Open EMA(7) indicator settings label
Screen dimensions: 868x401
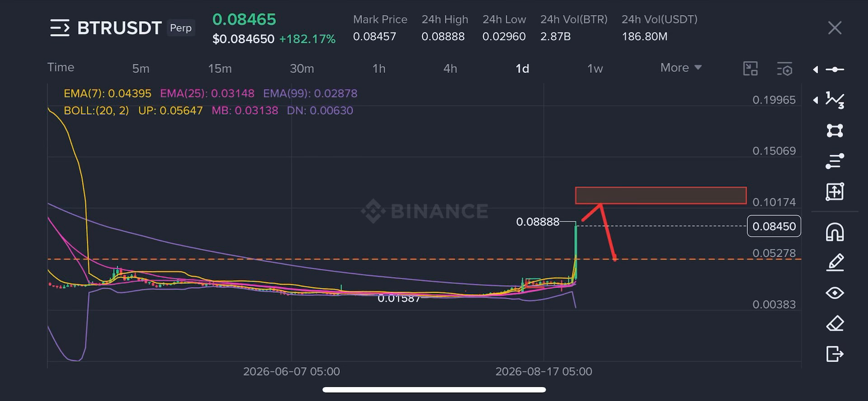tap(108, 94)
